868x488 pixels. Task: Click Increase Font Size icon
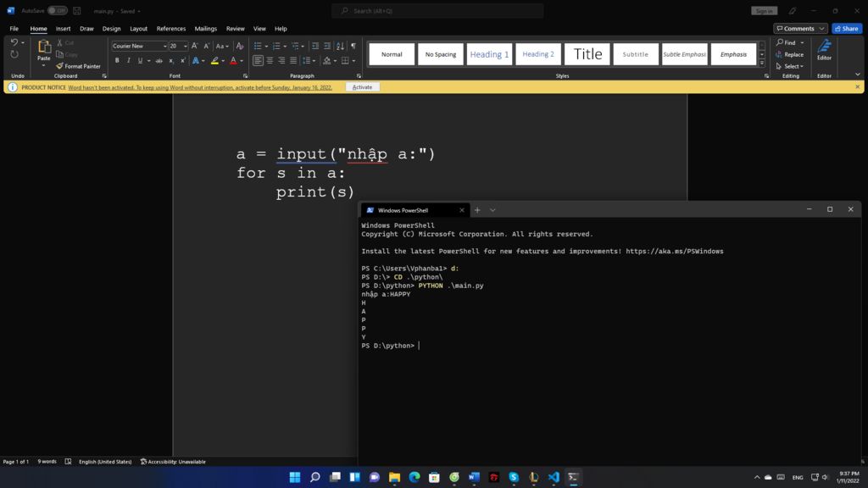tap(194, 46)
